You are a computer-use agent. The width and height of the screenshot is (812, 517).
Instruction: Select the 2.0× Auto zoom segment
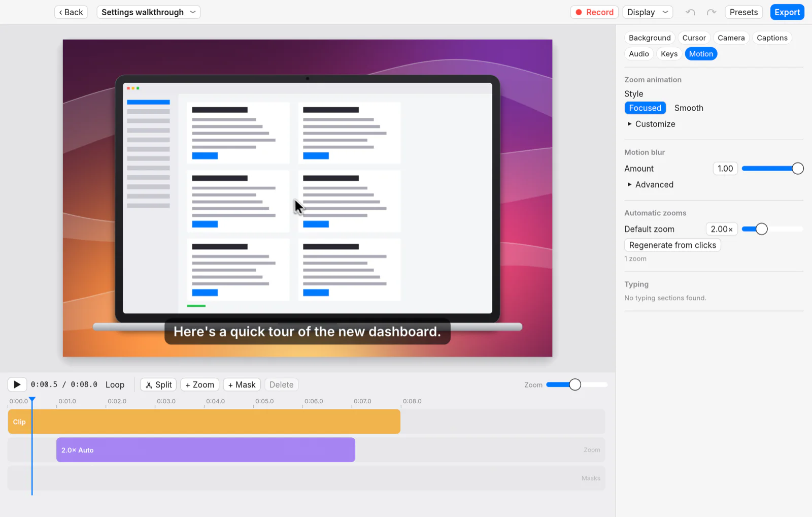(x=206, y=450)
